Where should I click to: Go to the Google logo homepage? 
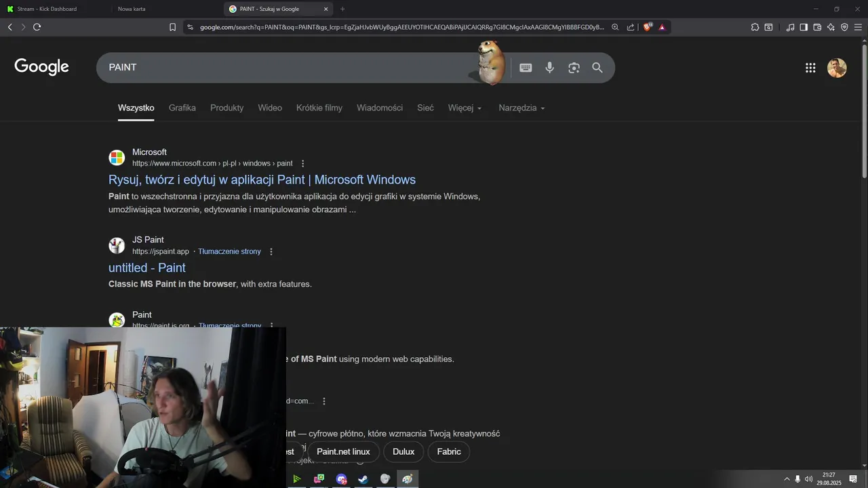click(x=42, y=67)
